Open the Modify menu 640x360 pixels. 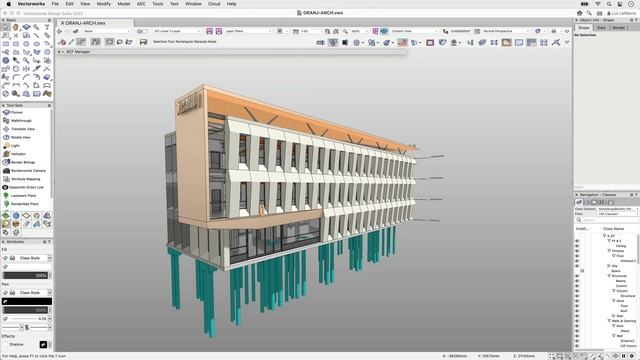tap(104, 4)
